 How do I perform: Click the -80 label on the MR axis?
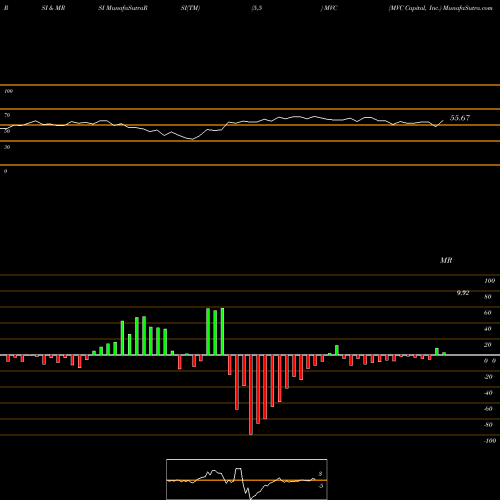488,425
